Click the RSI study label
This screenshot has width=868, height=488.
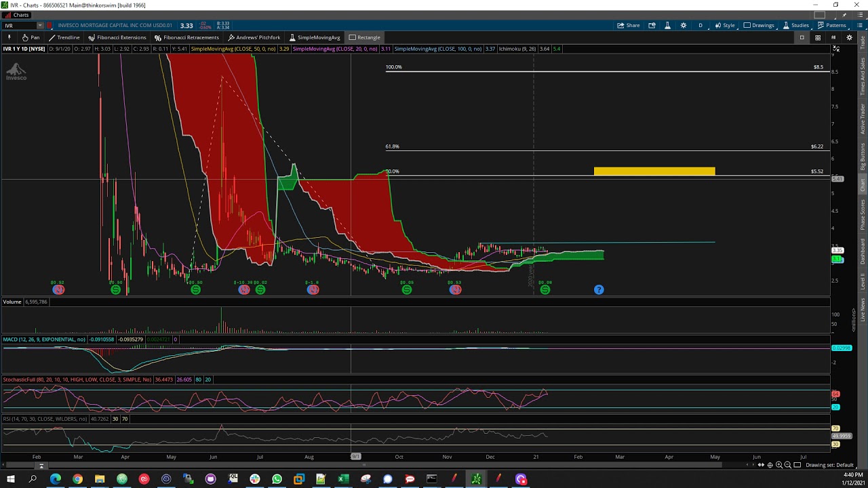[45, 419]
